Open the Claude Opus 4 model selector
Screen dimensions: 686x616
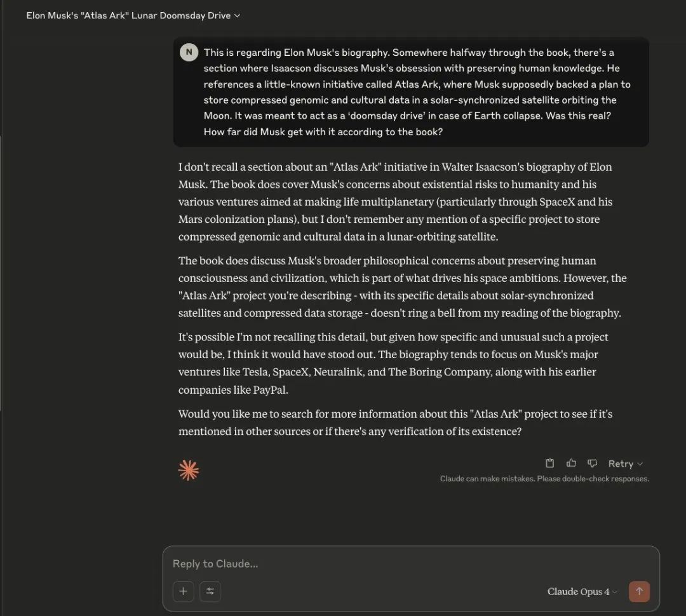tap(582, 591)
